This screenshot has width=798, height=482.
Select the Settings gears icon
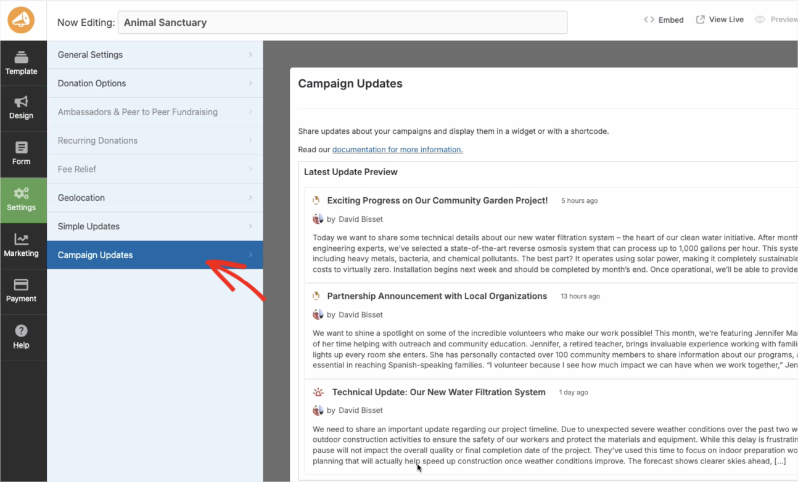(21, 193)
